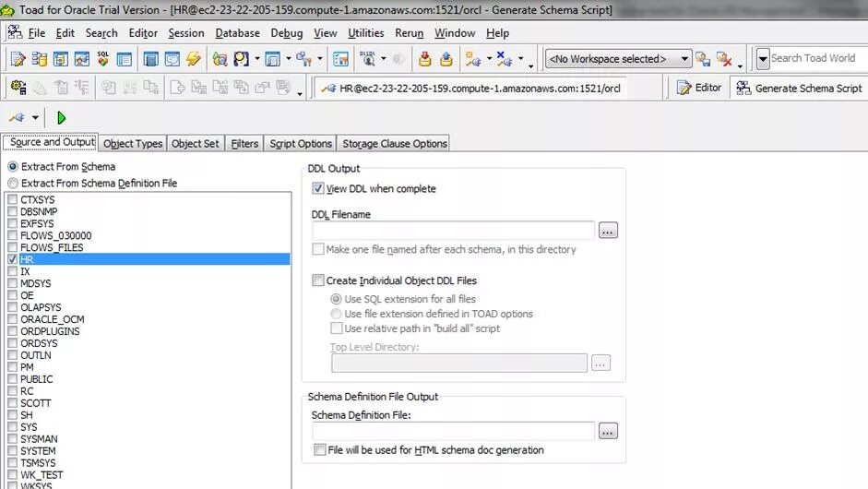
Task: Click the image-window icon after Schema Browser
Action: [x=82, y=59]
